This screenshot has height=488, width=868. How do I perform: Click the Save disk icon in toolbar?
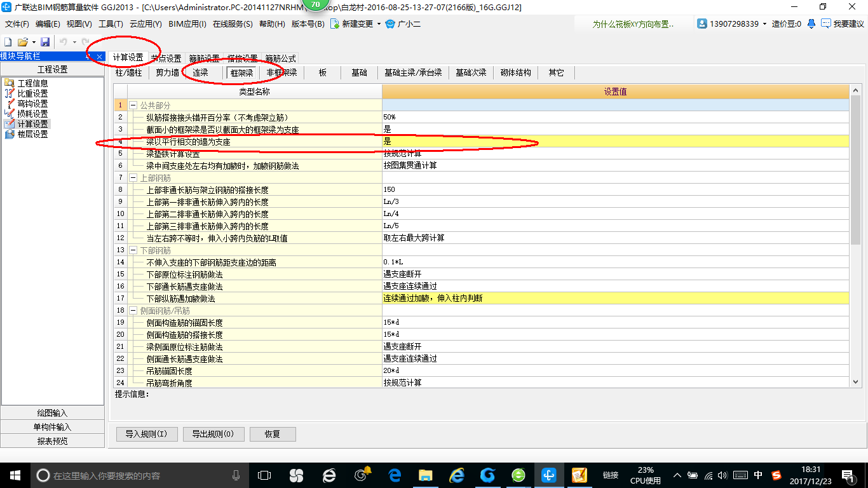(x=45, y=41)
